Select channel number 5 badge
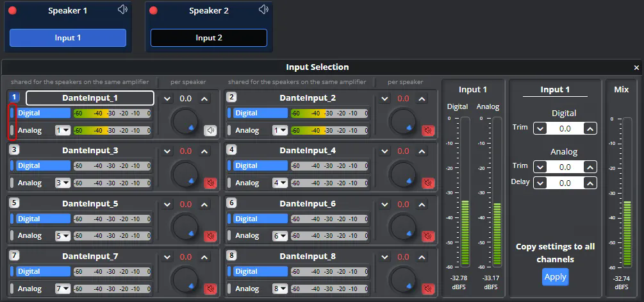Screen dimensions: 644x302 click(x=14, y=203)
